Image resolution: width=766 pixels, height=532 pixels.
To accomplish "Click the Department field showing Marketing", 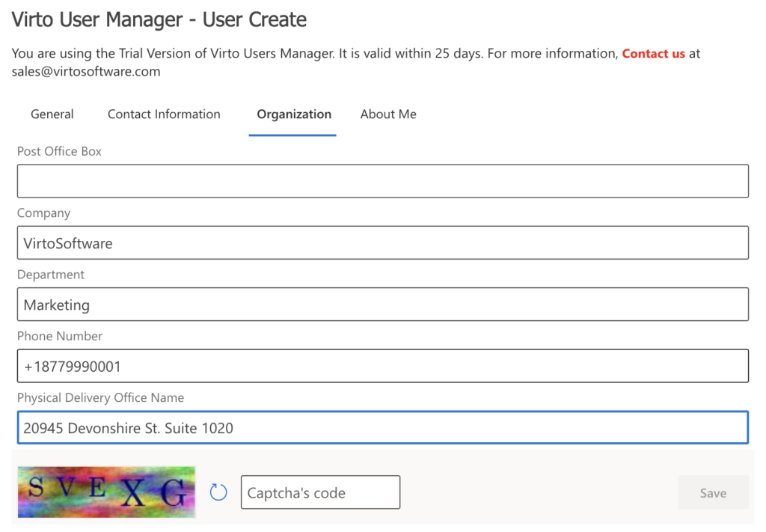I will pos(383,304).
